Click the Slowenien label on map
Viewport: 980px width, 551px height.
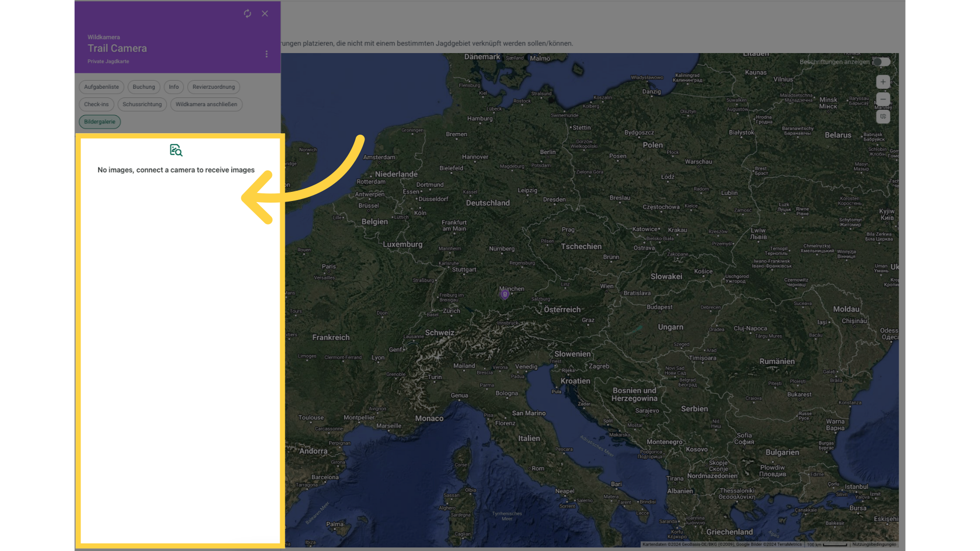pyautogui.click(x=573, y=354)
